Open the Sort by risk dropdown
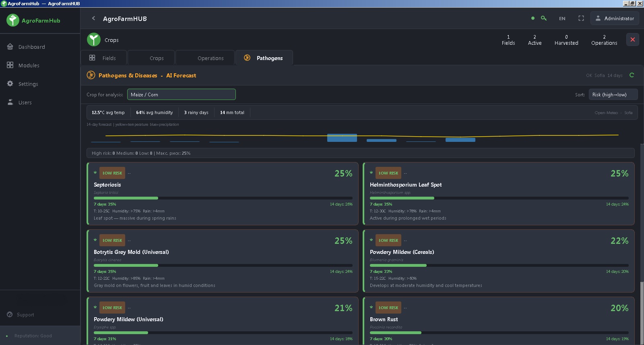The image size is (644, 345). coord(613,94)
